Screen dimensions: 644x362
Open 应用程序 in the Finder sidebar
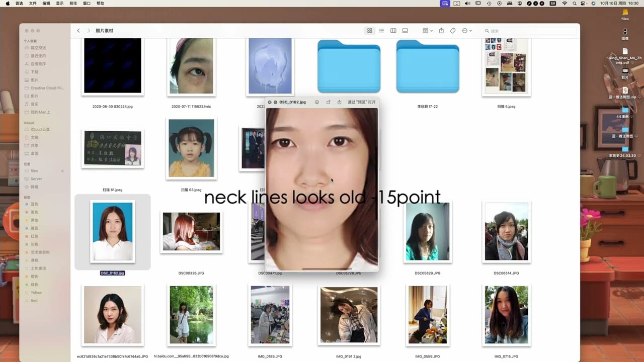coord(38,64)
